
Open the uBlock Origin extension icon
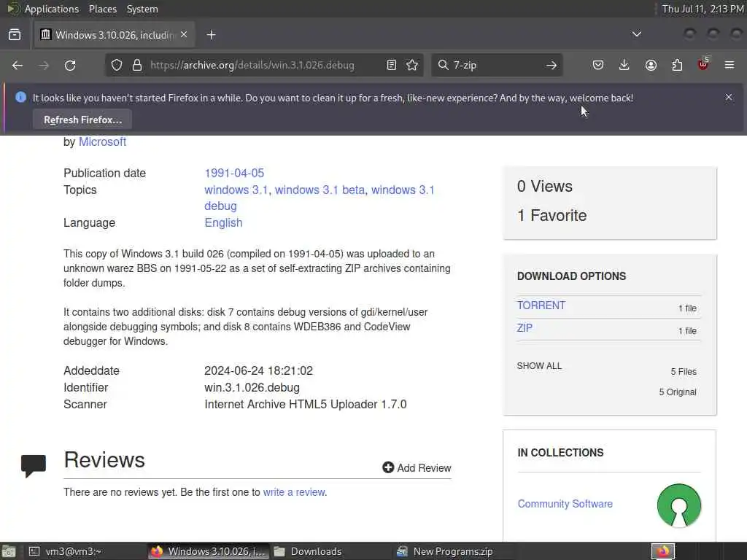(x=703, y=64)
